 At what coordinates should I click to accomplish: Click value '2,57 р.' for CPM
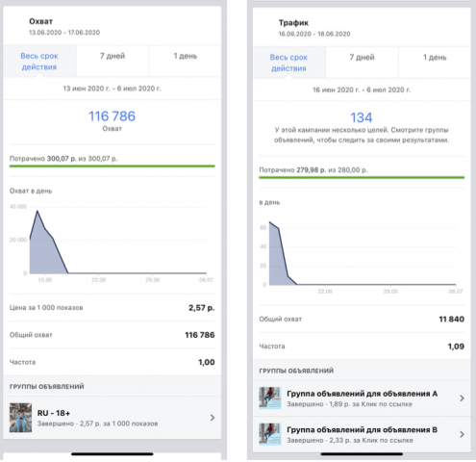[202, 308]
